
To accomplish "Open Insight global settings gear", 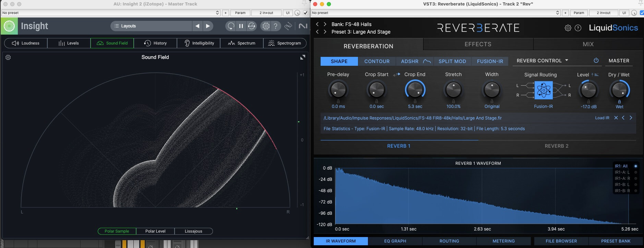I will [x=266, y=26].
